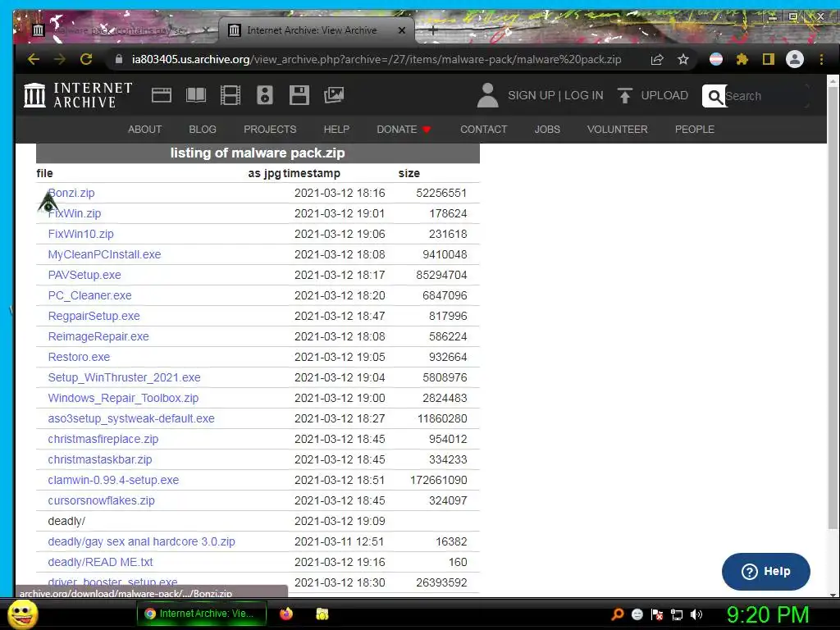Launch Firefox from taskbar
Screen dimensions: 840x630
[x=286, y=614]
